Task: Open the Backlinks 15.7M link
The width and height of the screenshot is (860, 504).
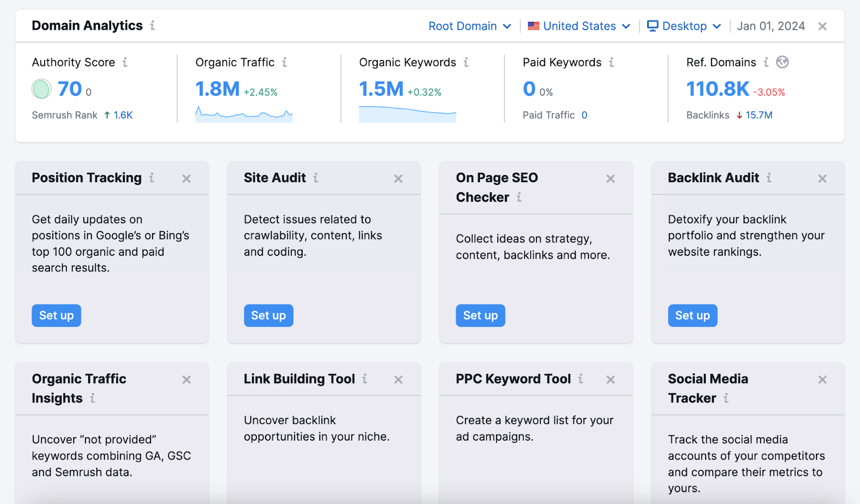Action: [759, 114]
